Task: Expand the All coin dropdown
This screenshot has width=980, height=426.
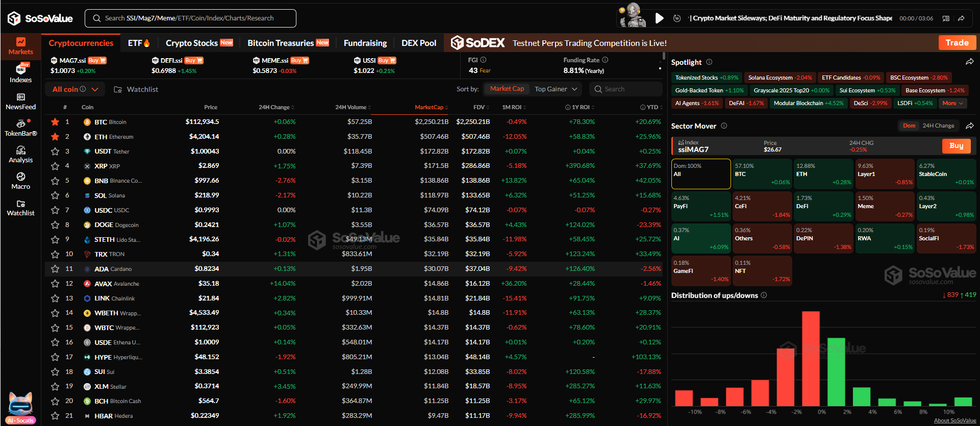Action: (x=75, y=89)
